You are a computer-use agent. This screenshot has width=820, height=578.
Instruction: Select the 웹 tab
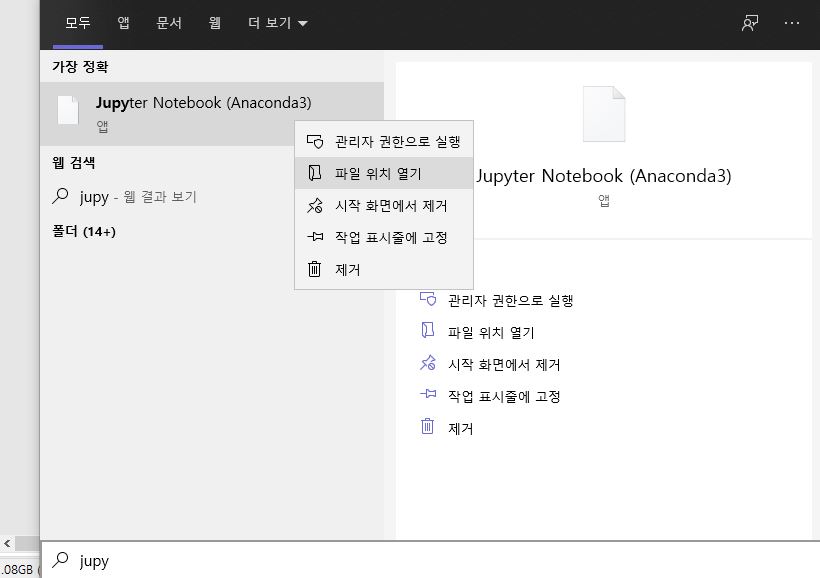214,23
